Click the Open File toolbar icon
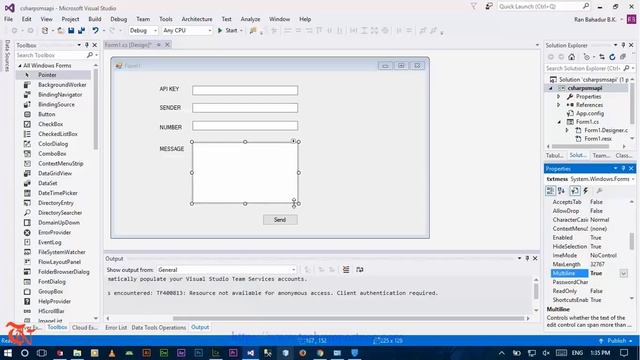 [60, 31]
